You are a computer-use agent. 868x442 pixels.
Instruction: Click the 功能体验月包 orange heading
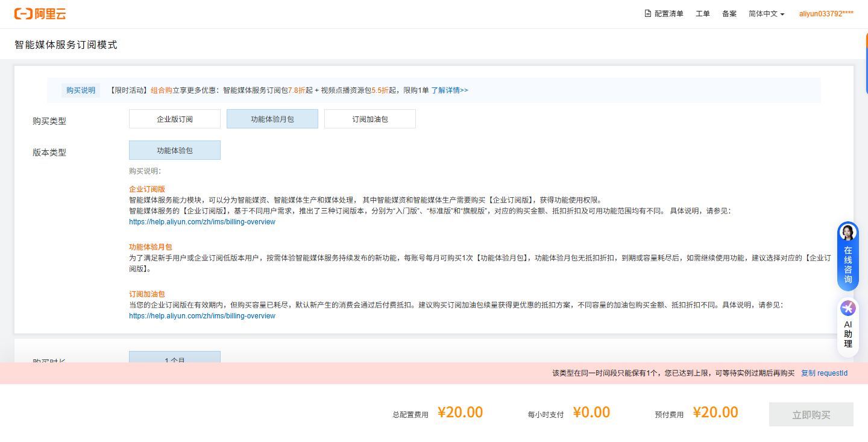pos(151,247)
